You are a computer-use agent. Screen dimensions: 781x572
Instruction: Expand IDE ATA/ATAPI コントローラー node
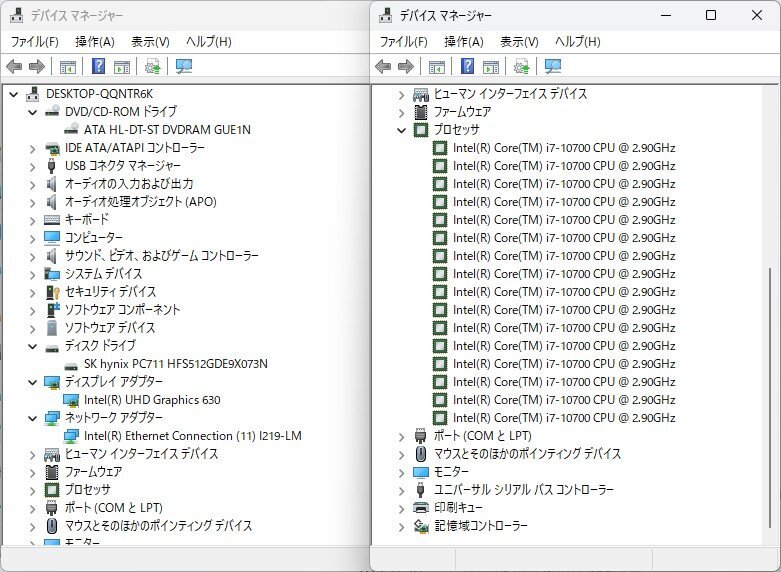pos(32,148)
